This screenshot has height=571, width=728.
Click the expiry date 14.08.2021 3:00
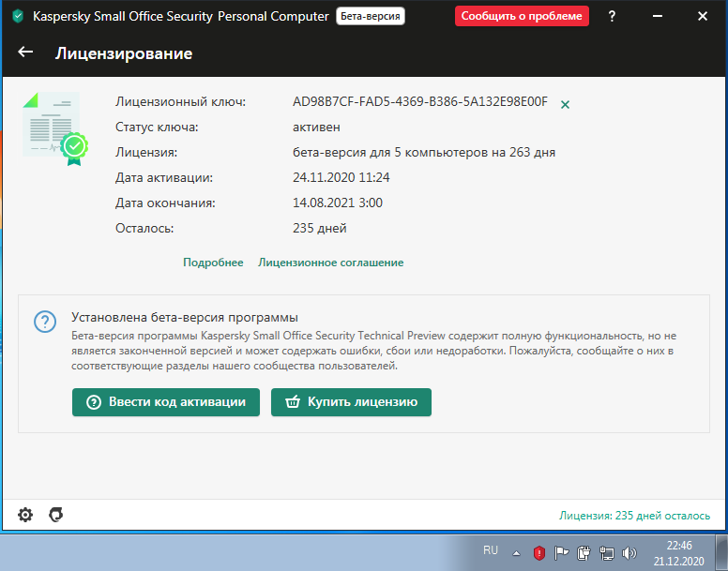pyautogui.click(x=338, y=203)
